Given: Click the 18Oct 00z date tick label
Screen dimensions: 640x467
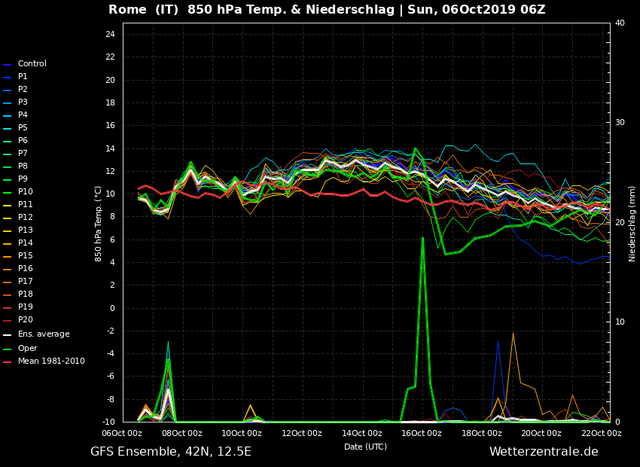Looking at the screenshot, I should pyautogui.click(x=482, y=433).
